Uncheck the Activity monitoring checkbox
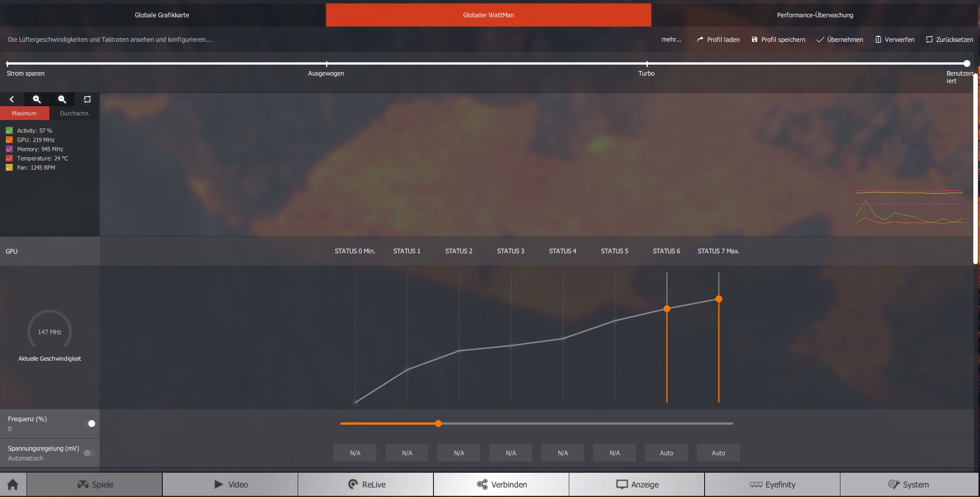 [9, 131]
